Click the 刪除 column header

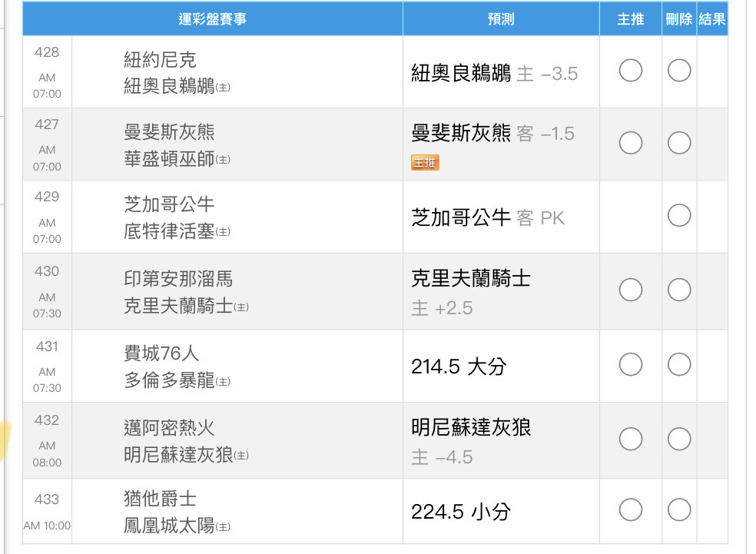click(x=679, y=18)
